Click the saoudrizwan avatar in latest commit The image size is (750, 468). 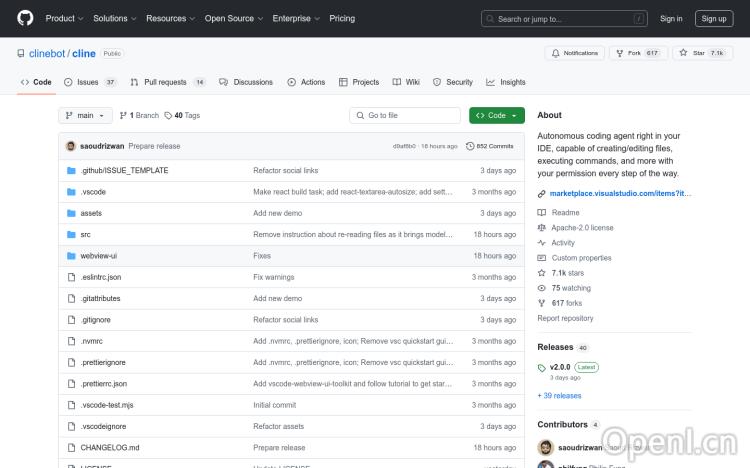(x=71, y=146)
